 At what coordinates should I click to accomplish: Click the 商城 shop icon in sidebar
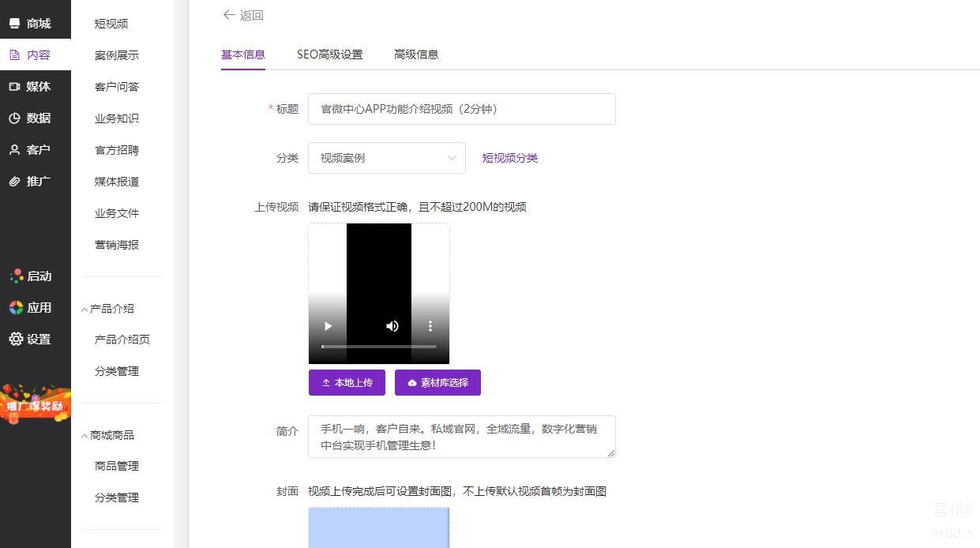click(14, 24)
